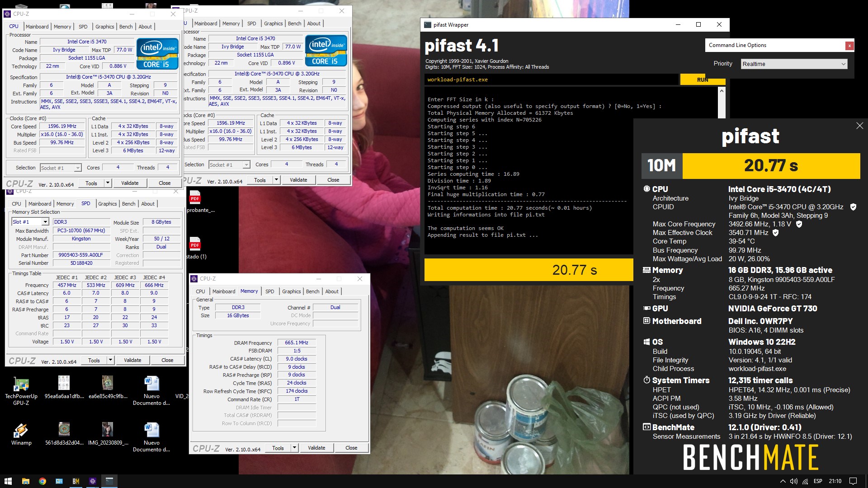
Task: Click the yellow RUN button in pifast Wrapper
Action: tap(703, 80)
